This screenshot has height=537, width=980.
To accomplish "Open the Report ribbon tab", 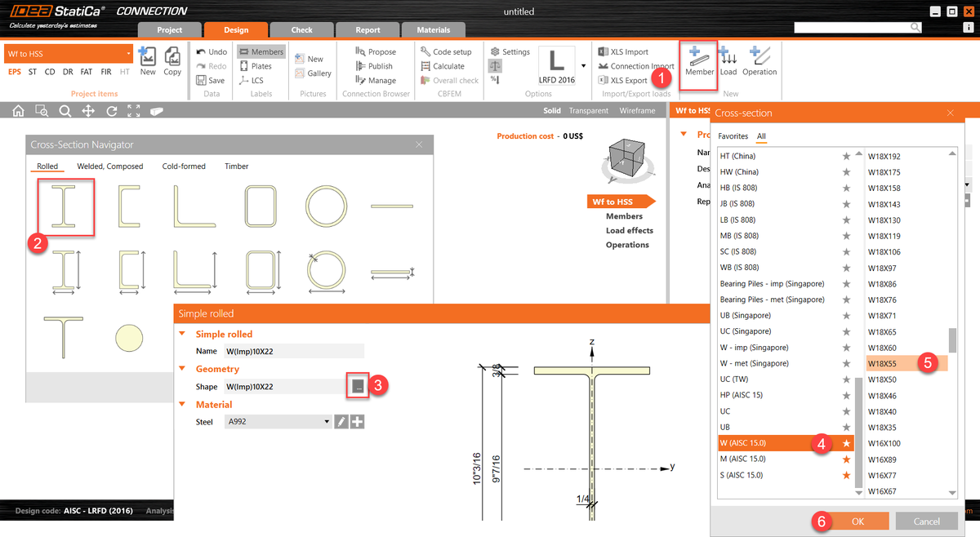I will 367,29.
